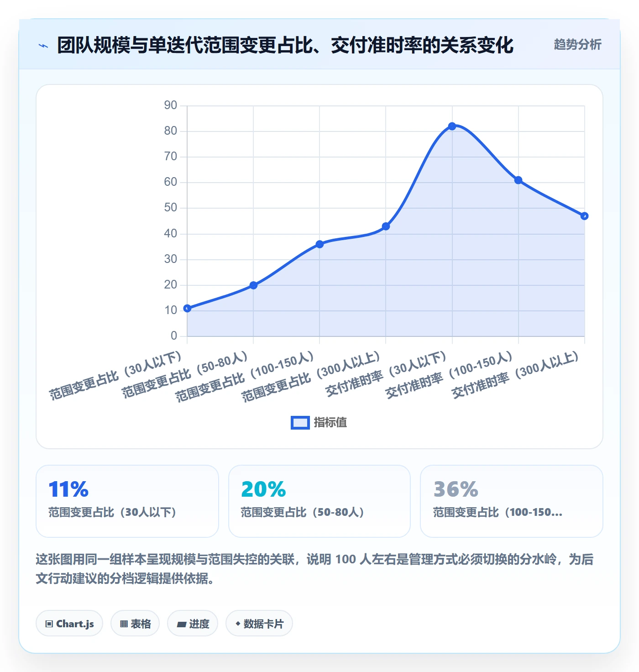Select the chart point at value 36
Image resolution: width=639 pixels, height=672 pixels.
319,244
